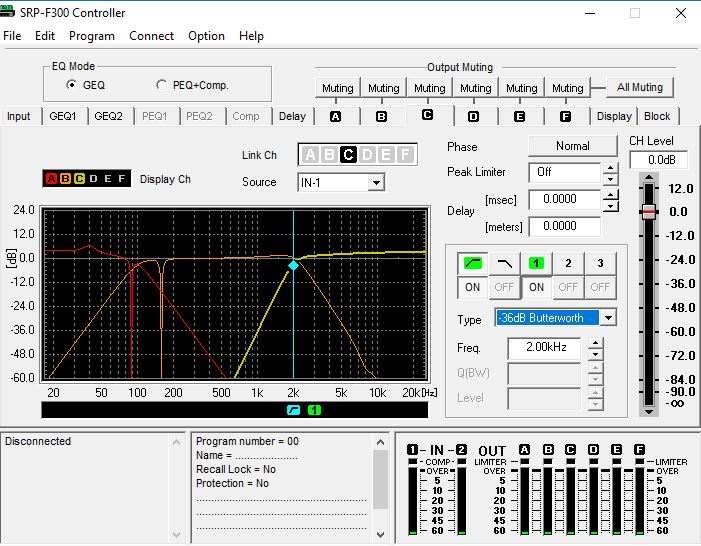
Task: Select parametric filter band 2
Action: pyautogui.click(x=568, y=263)
